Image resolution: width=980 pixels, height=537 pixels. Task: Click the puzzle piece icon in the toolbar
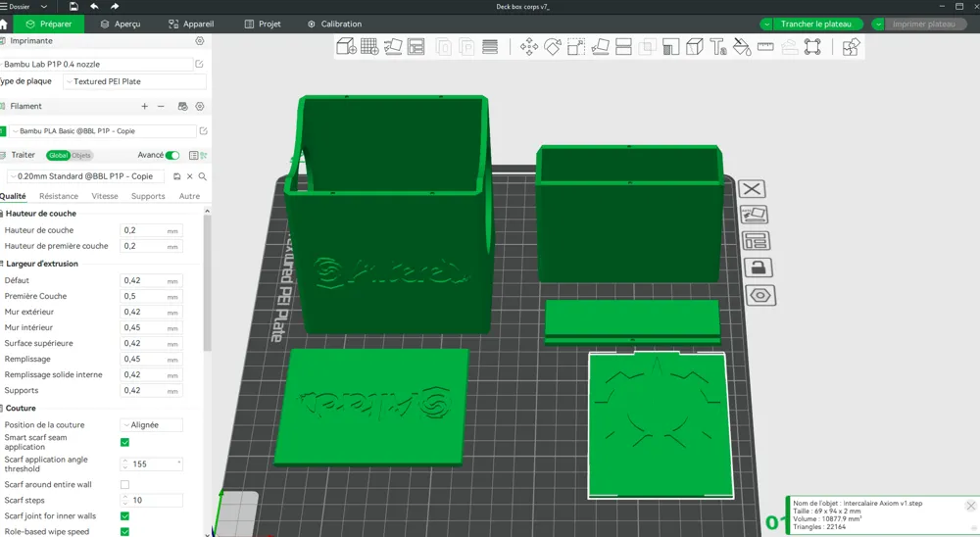[x=851, y=46]
